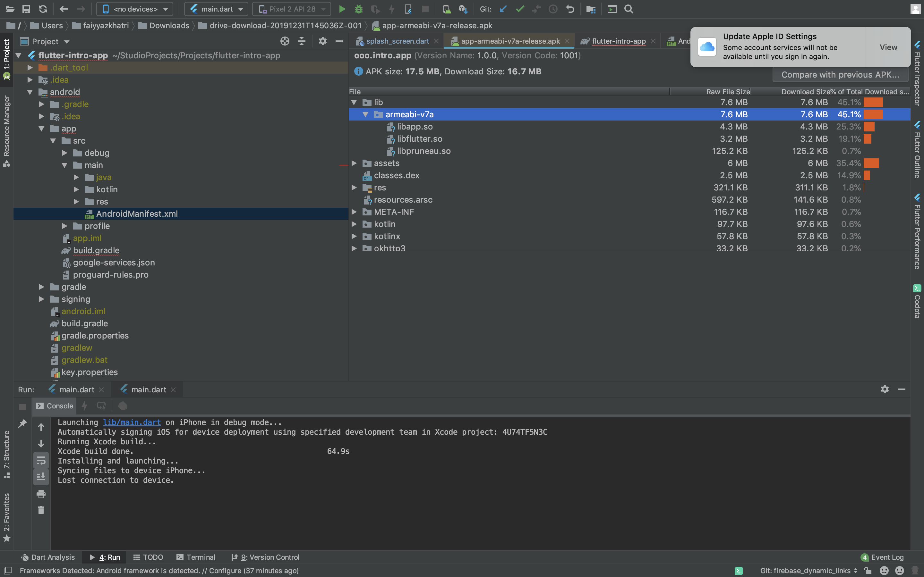
Task: Click View in Update Apple ID Settings notification
Action: tap(888, 47)
